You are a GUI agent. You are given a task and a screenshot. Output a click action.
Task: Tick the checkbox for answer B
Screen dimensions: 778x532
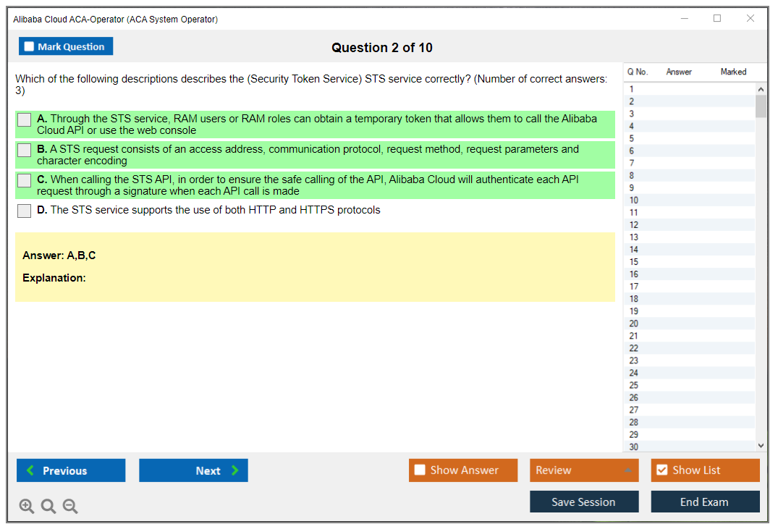click(25, 151)
